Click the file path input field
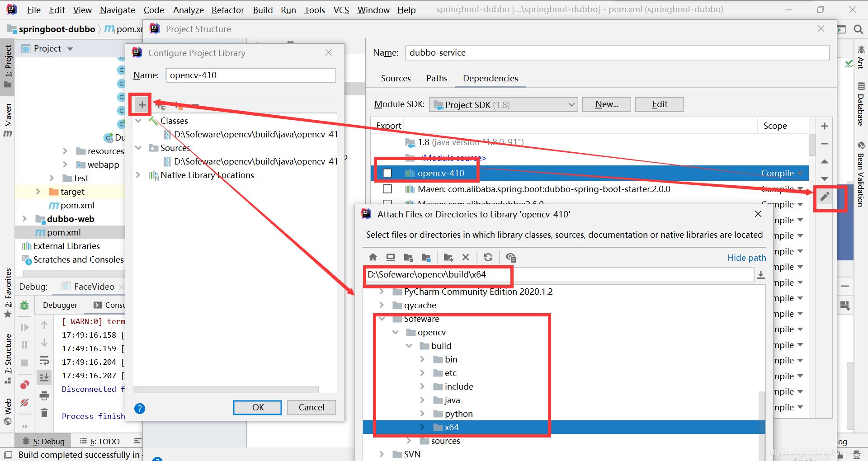The width and height of the screenshot is (868, 461). 558,275
